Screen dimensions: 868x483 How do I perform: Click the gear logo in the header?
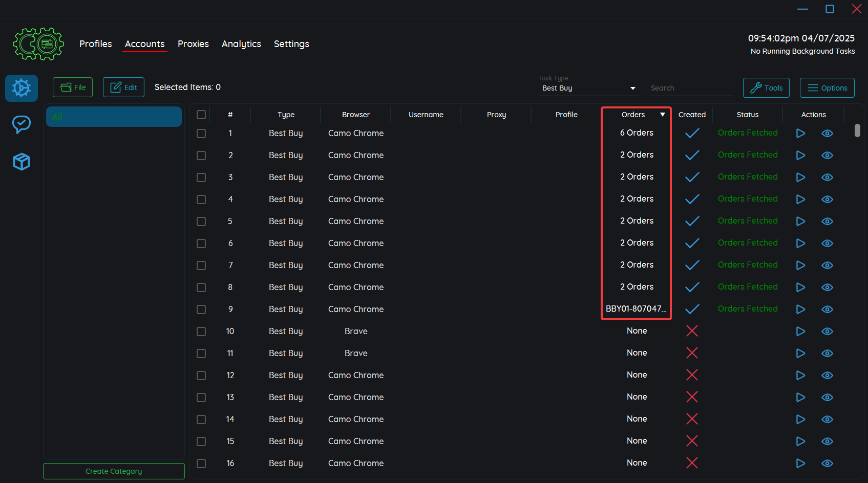[38, 44]
